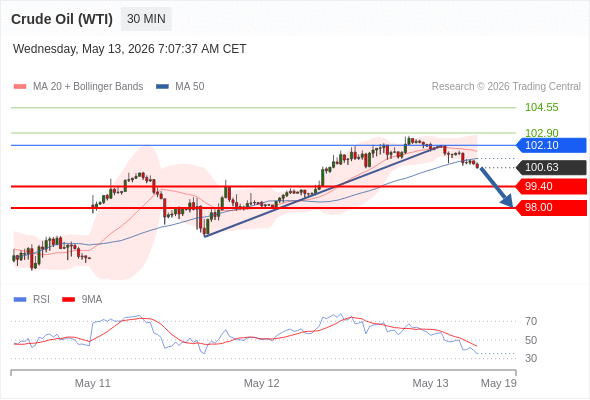
Task: Select the red 98.00 support price tag
Action: coord(551,208)
